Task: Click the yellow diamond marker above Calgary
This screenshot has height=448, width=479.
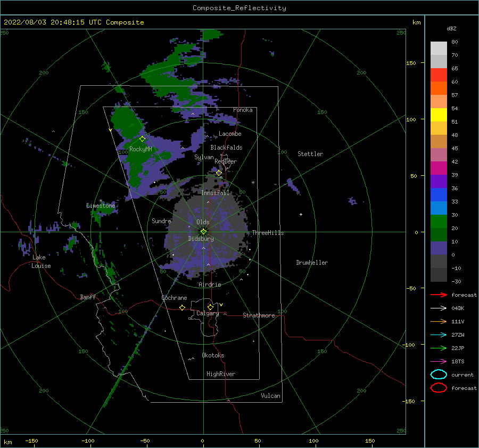Action: 210,307
